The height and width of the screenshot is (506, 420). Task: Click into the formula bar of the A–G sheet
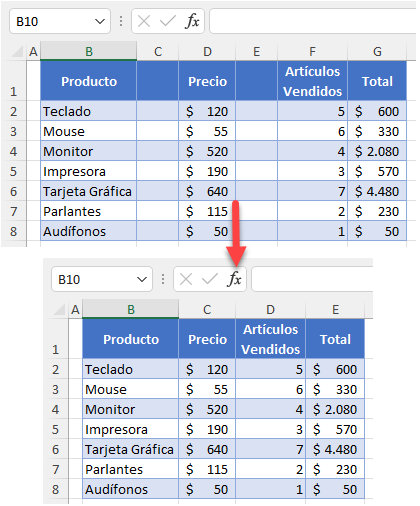[313, 22]
